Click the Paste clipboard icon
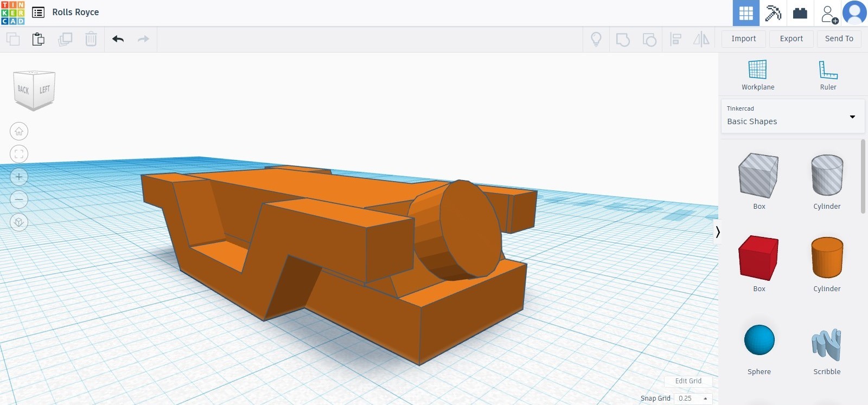The width and height of the screenshot is (868, 405). pyautogui.click(x=38, y=39)
